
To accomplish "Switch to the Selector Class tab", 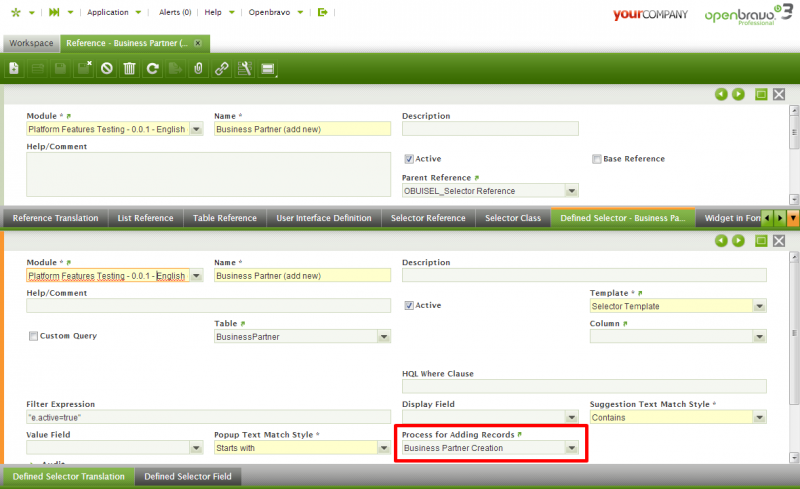I will click(512, 218).
